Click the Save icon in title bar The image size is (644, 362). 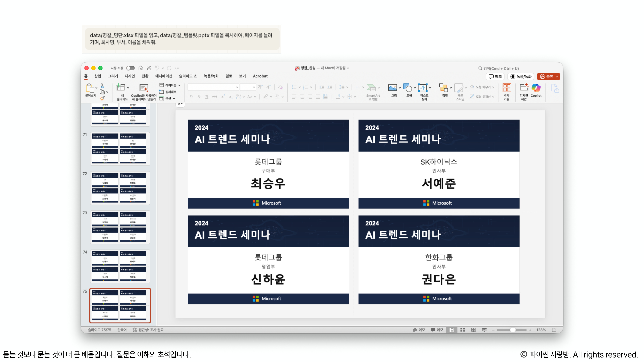149,68
